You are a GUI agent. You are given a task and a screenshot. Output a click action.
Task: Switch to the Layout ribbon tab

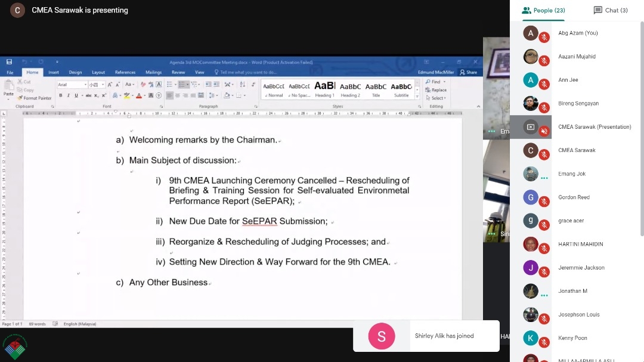click(x=98, y=72)
